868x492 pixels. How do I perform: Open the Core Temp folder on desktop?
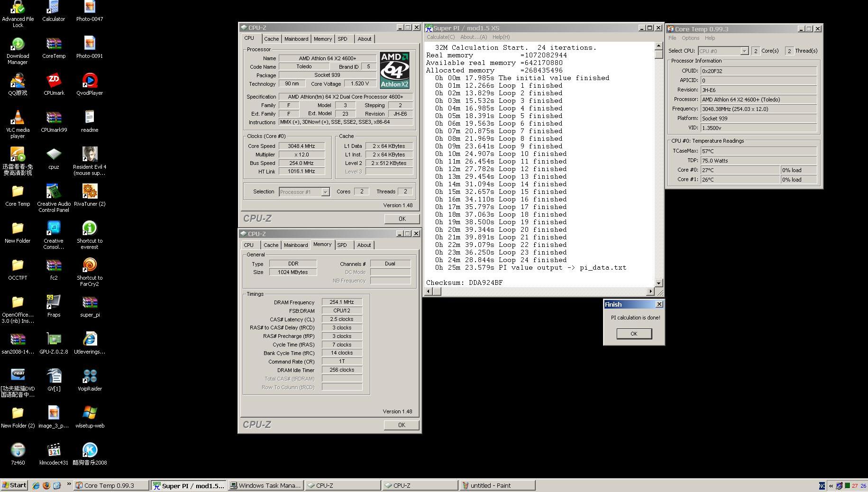point(18,195)
